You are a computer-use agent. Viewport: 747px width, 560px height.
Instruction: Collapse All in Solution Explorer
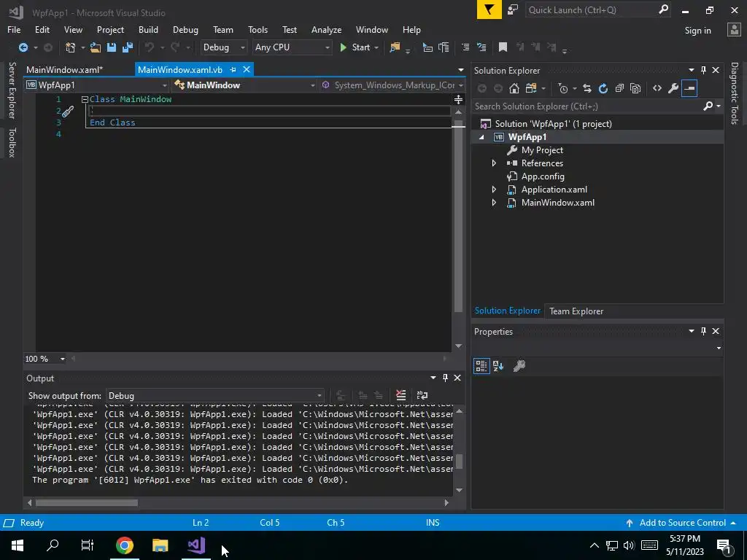coord(619,88)
